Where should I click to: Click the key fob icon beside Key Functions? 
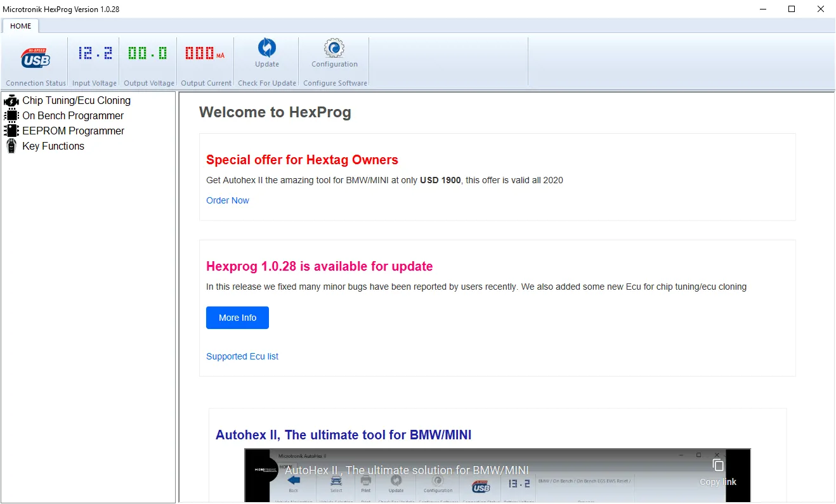pyautogui.click(x=11, y=146)
